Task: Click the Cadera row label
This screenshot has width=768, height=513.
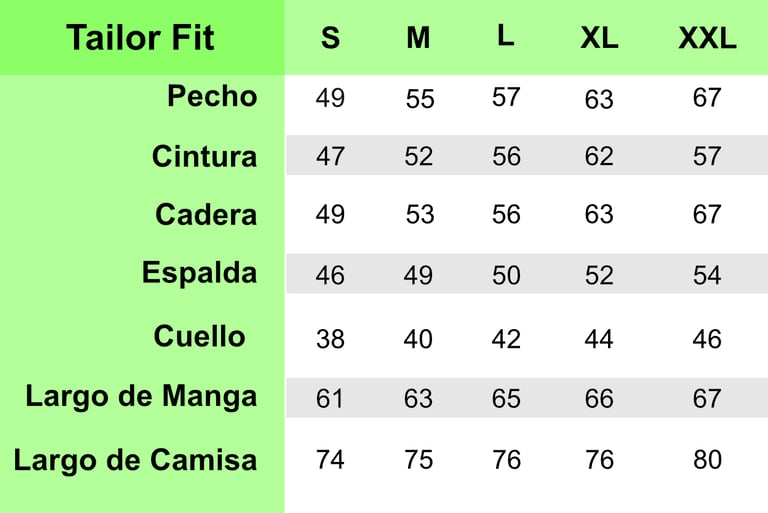Action: point(206,214)
